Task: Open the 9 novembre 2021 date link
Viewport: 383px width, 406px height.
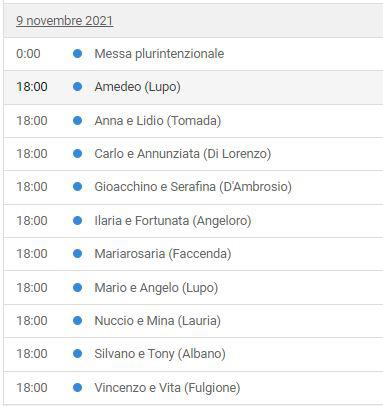Action: click(65, 21)
